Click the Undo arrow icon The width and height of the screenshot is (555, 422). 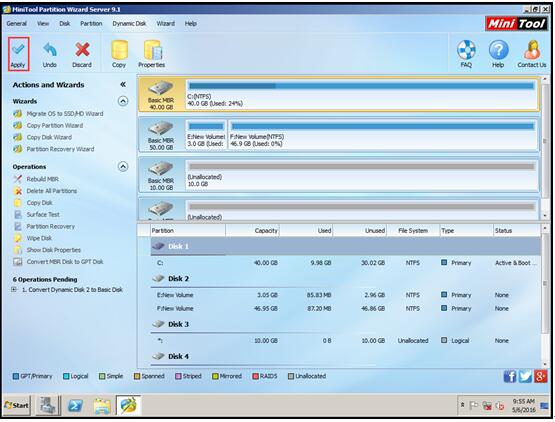pyautogui.click(x=50, y=50)
